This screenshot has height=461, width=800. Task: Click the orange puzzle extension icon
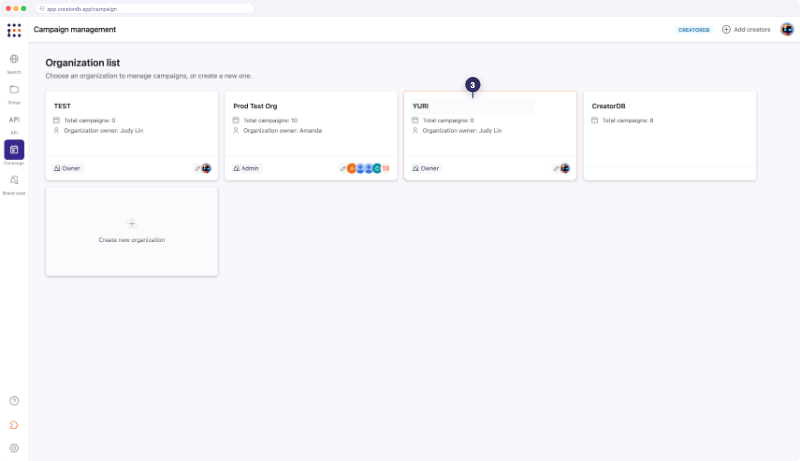tap(14, 425)
